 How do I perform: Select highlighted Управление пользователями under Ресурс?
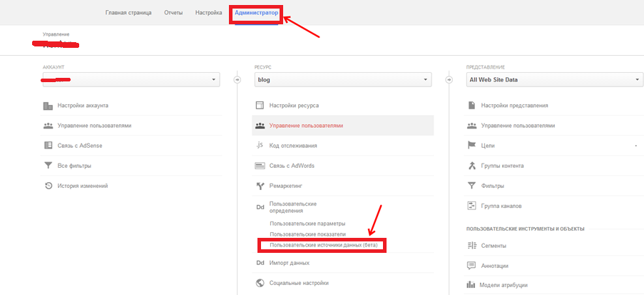(x=343, y=126)
